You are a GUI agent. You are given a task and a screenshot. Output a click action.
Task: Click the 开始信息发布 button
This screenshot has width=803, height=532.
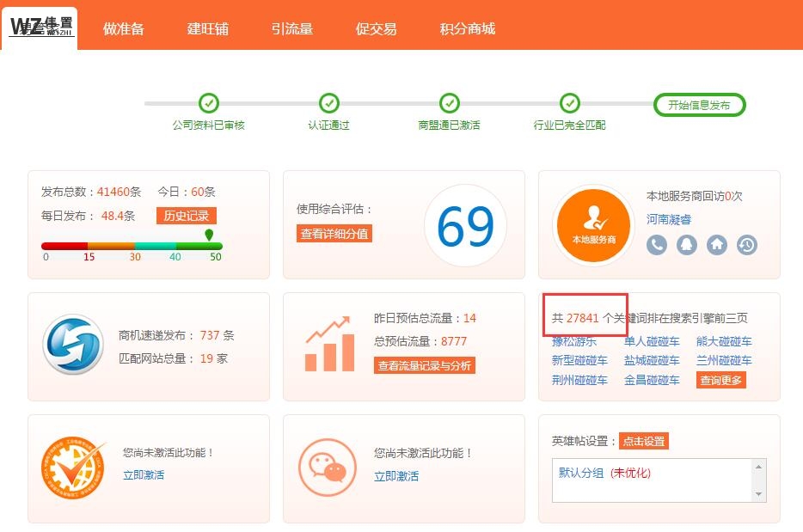699,105
